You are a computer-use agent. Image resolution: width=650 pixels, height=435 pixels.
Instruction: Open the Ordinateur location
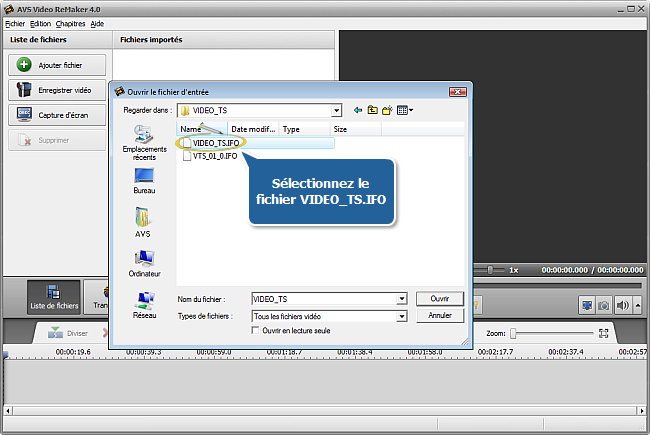[144, 263]
